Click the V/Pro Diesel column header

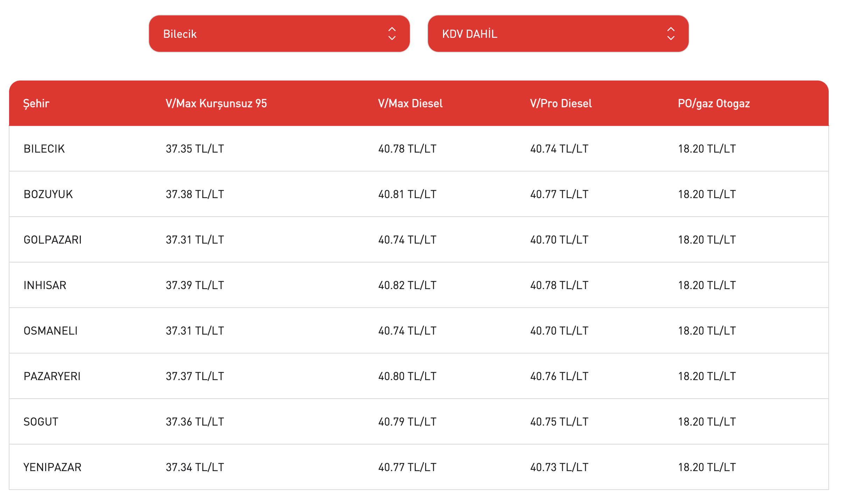[561, 104]
